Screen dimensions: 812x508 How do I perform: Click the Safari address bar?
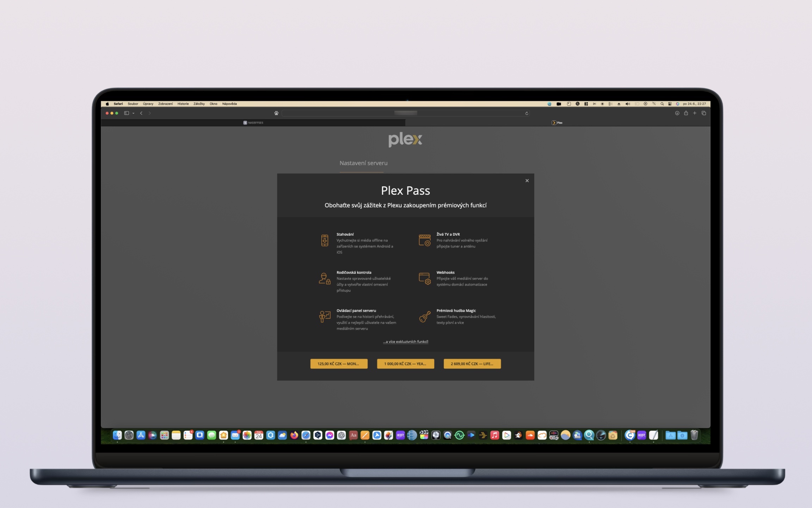tap(405, 113)
